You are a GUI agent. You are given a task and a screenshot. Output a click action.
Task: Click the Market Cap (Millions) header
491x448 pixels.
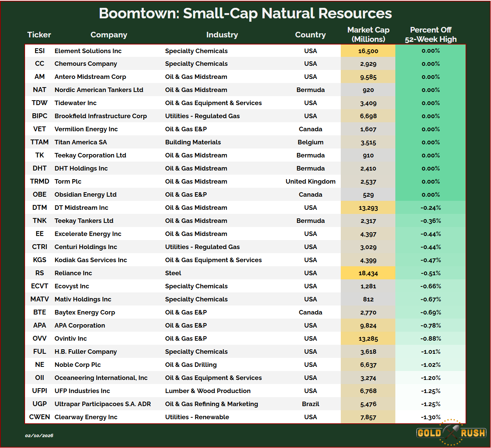pos(368,34)
